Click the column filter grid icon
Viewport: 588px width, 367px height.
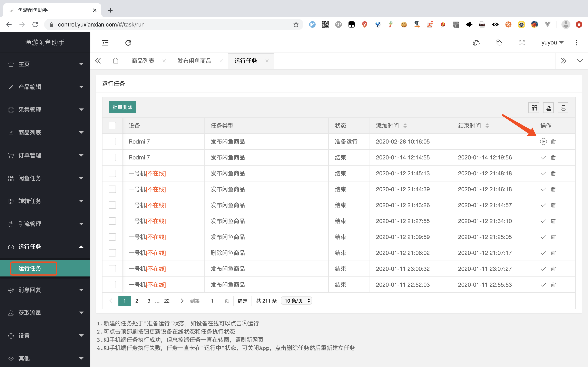[x=534, y=108]
